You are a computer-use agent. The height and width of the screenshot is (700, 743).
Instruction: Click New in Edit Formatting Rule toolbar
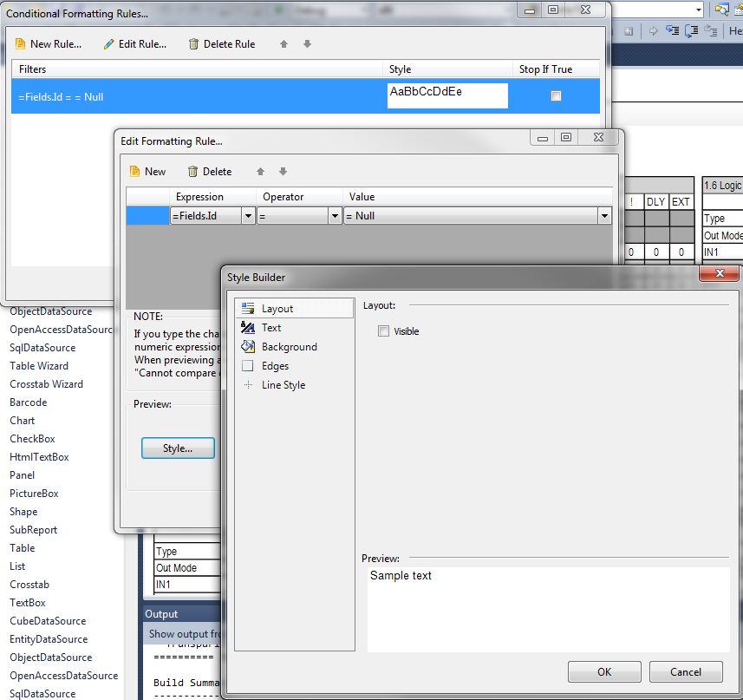coord(148,172)
